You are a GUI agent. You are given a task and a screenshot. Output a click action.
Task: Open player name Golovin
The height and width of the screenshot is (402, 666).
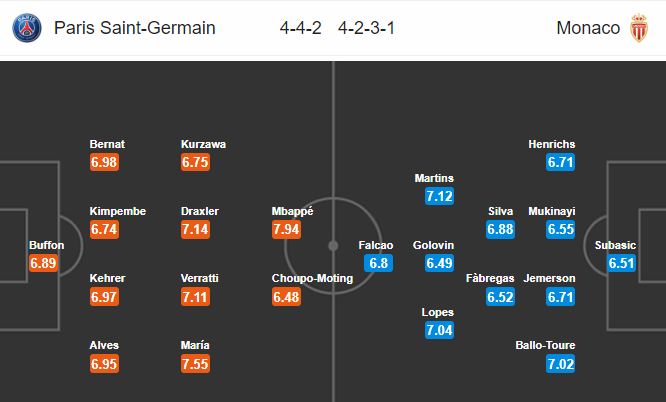pos(433,245)
